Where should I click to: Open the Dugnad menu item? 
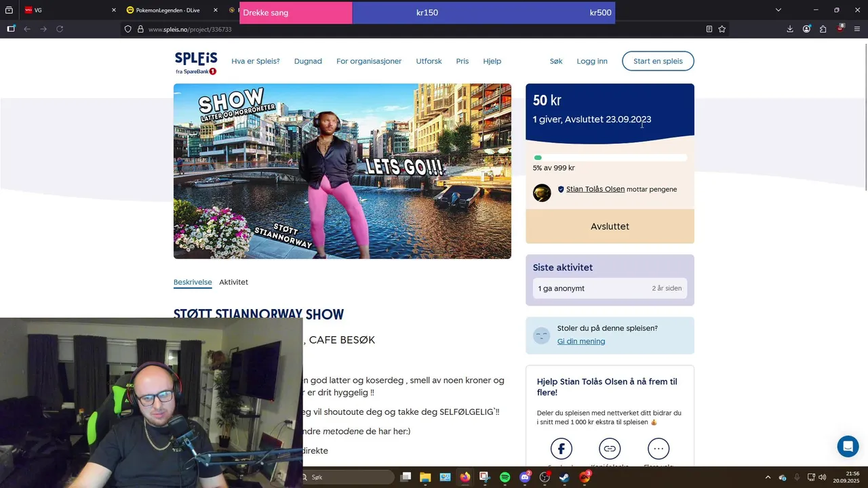(308, 61)
